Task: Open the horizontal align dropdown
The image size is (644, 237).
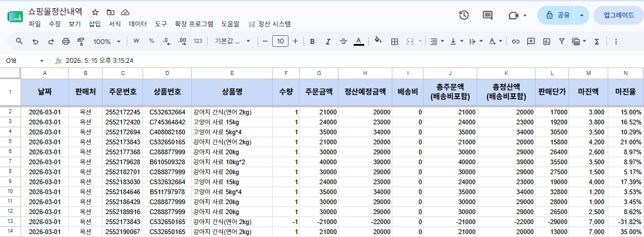Action: point(437,41)
